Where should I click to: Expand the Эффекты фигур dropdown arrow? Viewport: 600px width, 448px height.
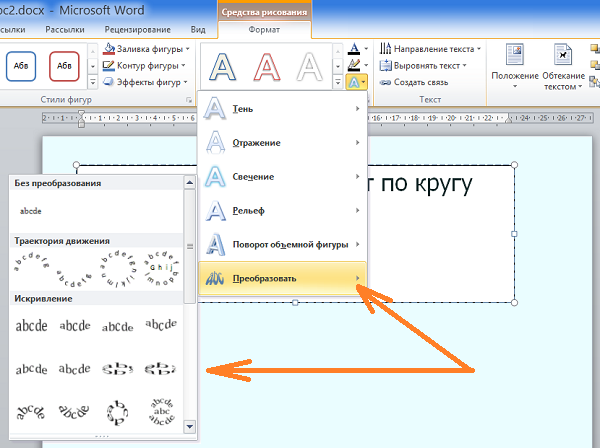point(186,82)
